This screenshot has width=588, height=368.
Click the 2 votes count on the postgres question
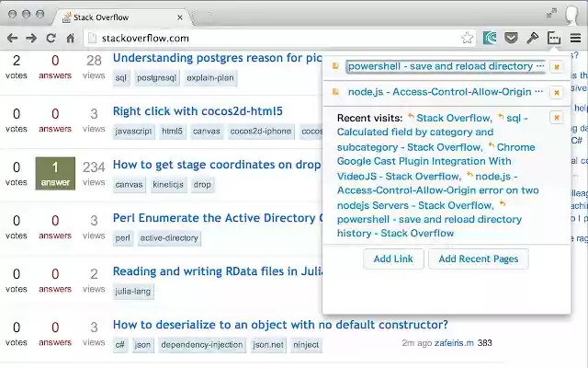(17, 66)
